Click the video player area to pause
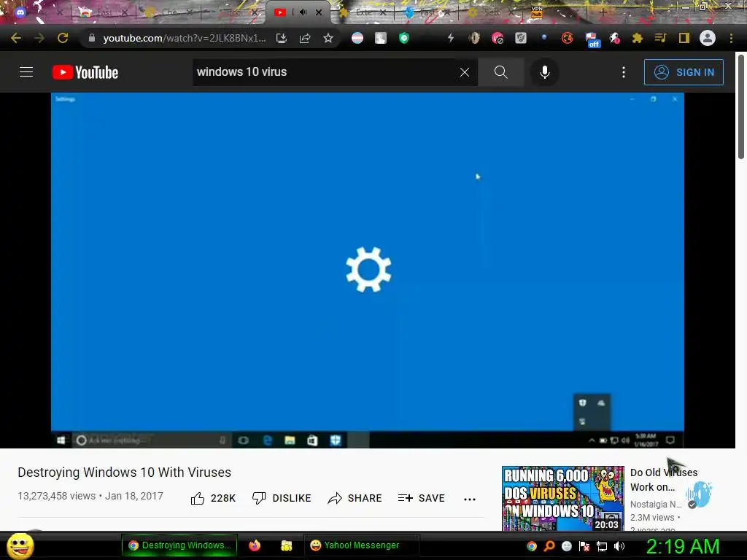The height and width of the screenshot is (560, 747). 368,270
